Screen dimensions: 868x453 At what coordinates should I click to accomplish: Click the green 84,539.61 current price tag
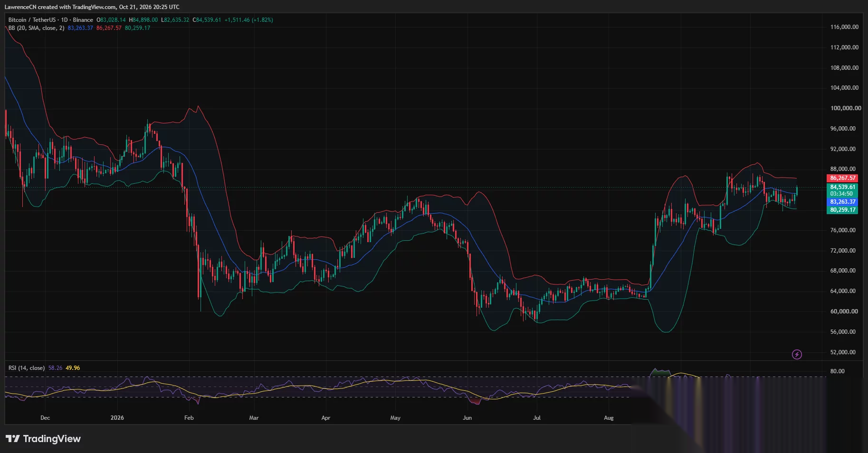pyautogui.click(x=842, y=187)
